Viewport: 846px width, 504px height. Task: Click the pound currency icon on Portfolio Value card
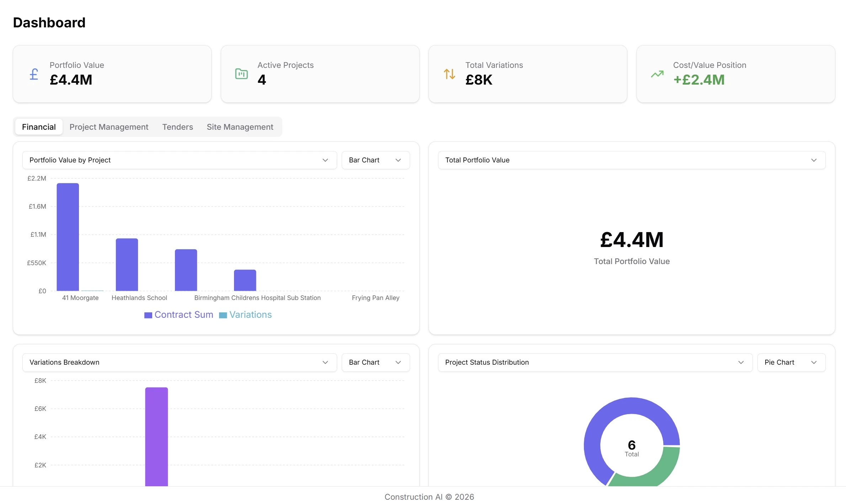click(34, 74)
